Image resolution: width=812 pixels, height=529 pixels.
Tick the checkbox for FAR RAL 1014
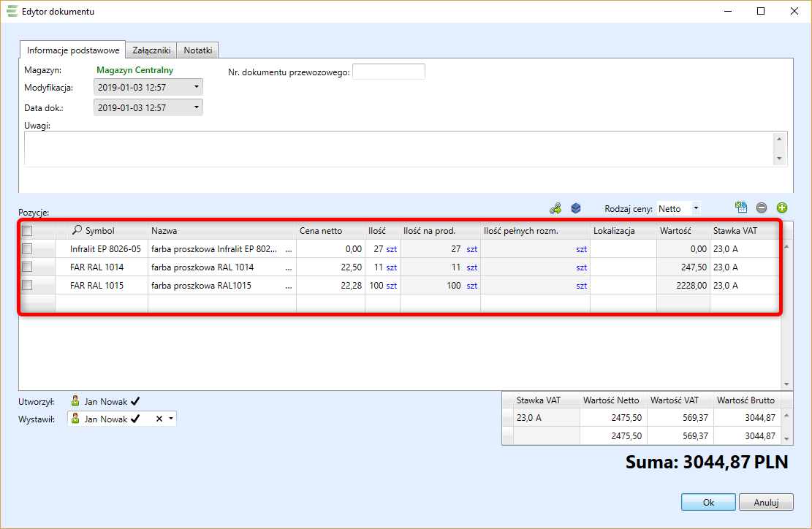pyautogui.click(x=27, y=267)
